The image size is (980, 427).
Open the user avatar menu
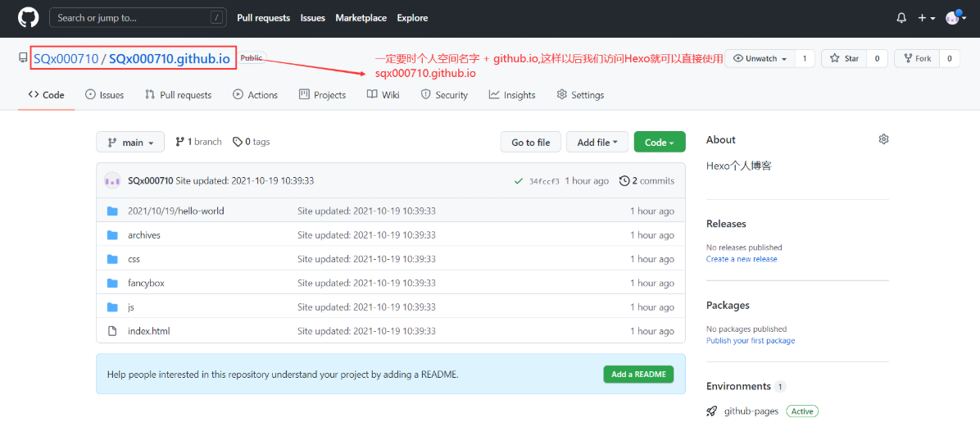(x=954, y=17)
